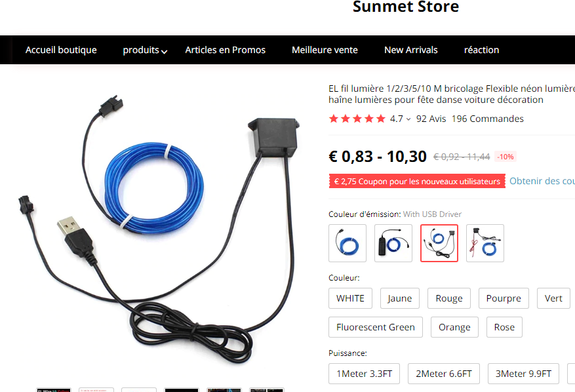Pick the Rose color option
575x392 pixels.
click(x=504, y=326)
